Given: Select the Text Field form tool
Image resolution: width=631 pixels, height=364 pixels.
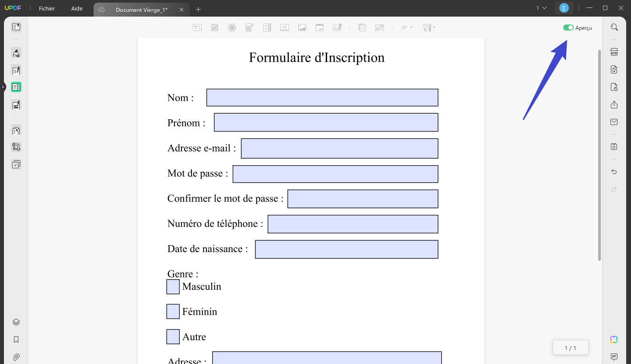Looking at the screenshot, I should [x=197, y=27].
